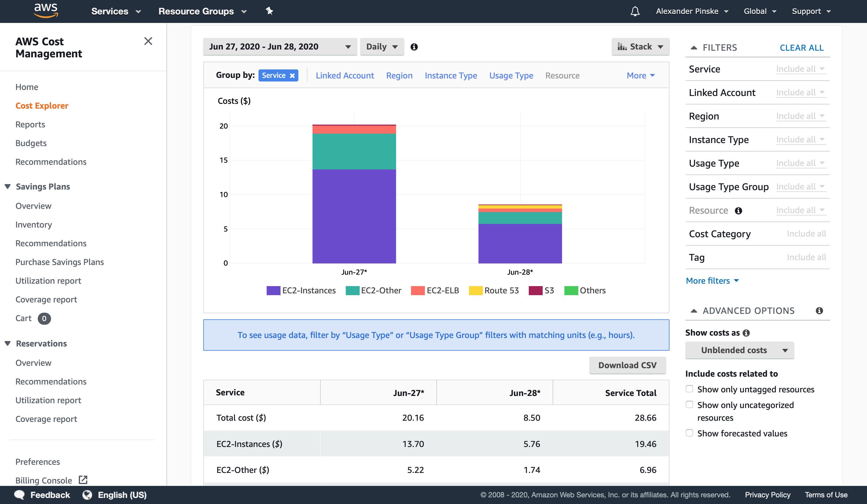The height and width of the screenshot is (504, 867).
Task: Open the Global region menu
Action: [760, 11]
